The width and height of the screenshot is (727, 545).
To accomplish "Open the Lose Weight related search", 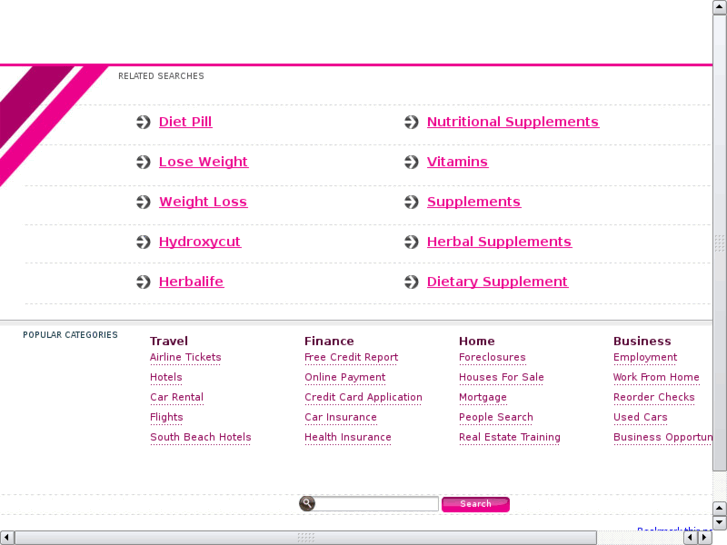I will (204, 161).
